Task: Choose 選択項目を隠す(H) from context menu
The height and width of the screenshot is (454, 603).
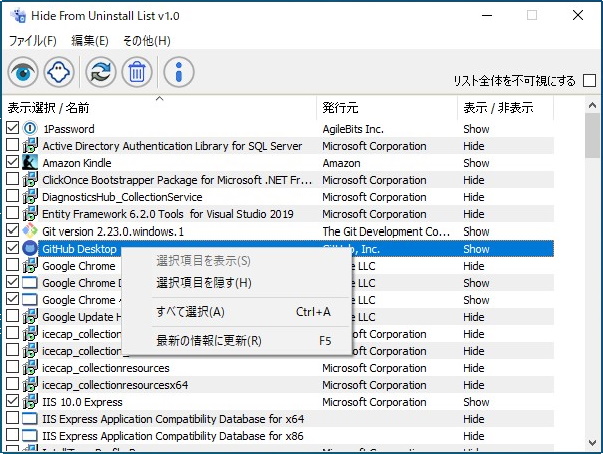Action: [236, 283]
